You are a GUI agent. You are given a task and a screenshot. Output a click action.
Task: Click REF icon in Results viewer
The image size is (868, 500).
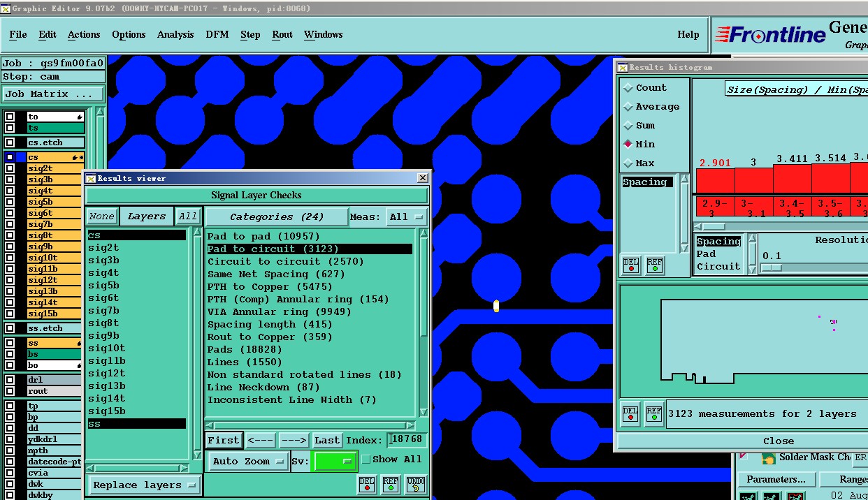click(x=391, y=484)
